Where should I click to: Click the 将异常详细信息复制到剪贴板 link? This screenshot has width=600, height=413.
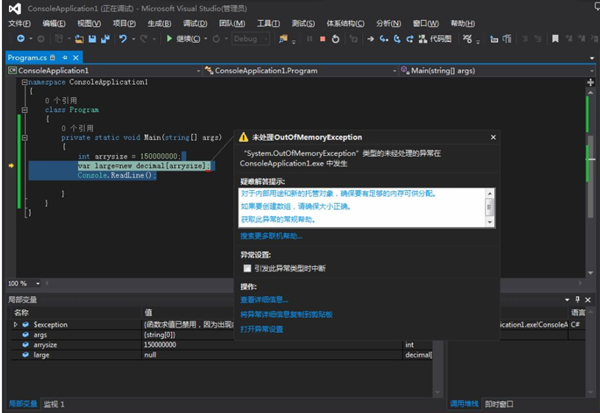[286, 314]
